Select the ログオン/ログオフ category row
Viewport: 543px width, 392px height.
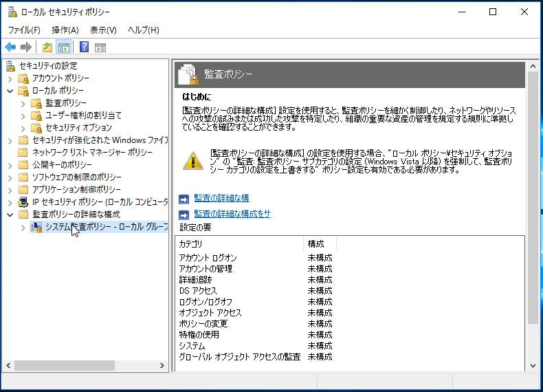coord(256,302)
